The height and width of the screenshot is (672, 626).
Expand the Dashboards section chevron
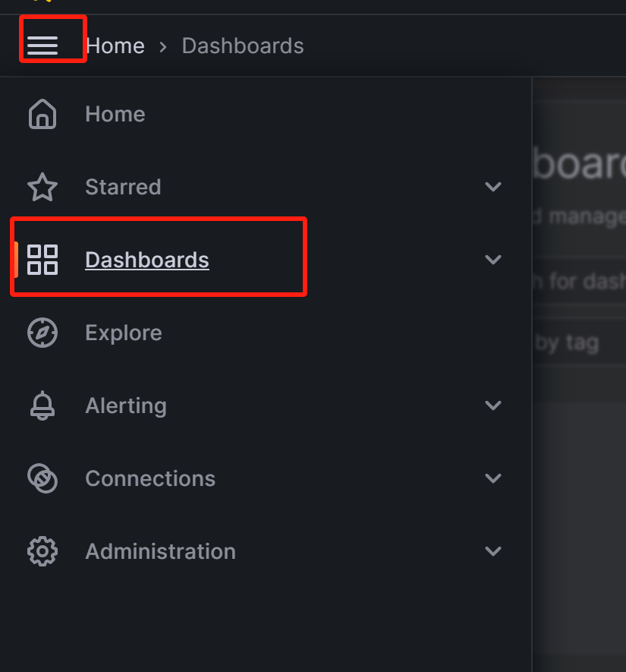[x=493, y=260]
